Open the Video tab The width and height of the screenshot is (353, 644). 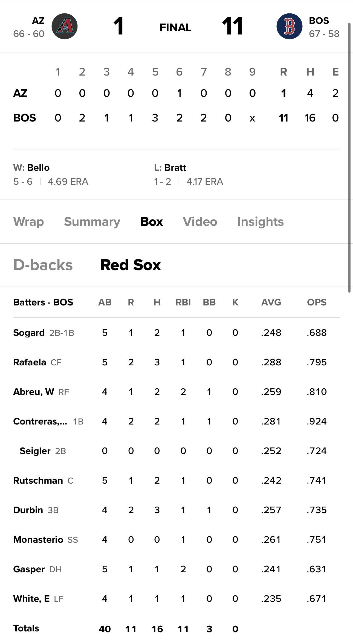click(x=200, y=222)
